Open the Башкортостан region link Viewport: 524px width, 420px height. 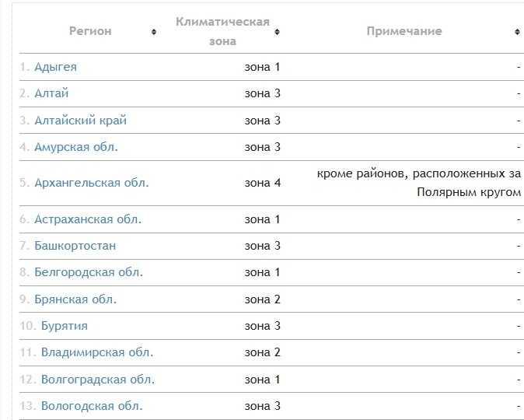75,246
